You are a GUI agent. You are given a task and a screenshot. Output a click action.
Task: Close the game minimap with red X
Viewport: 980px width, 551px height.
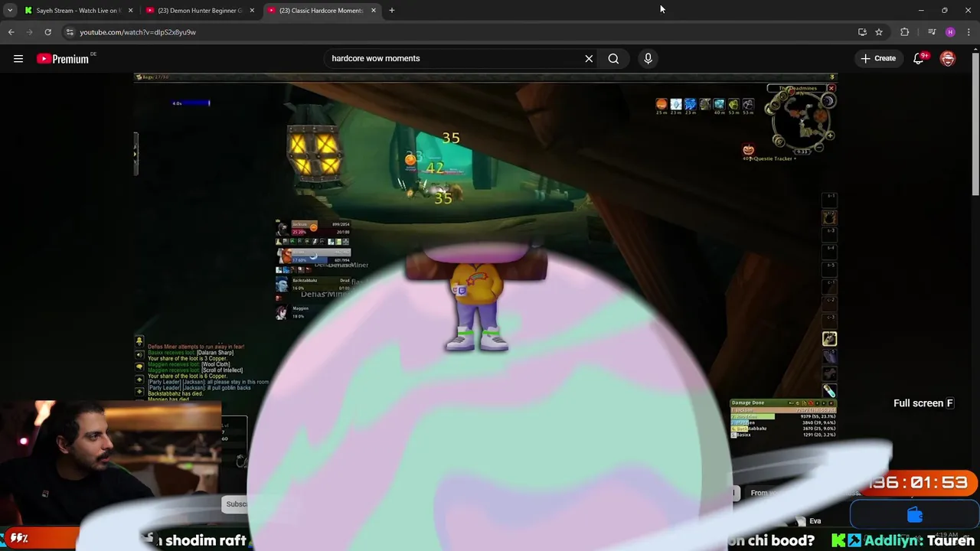tap(831, 88)
